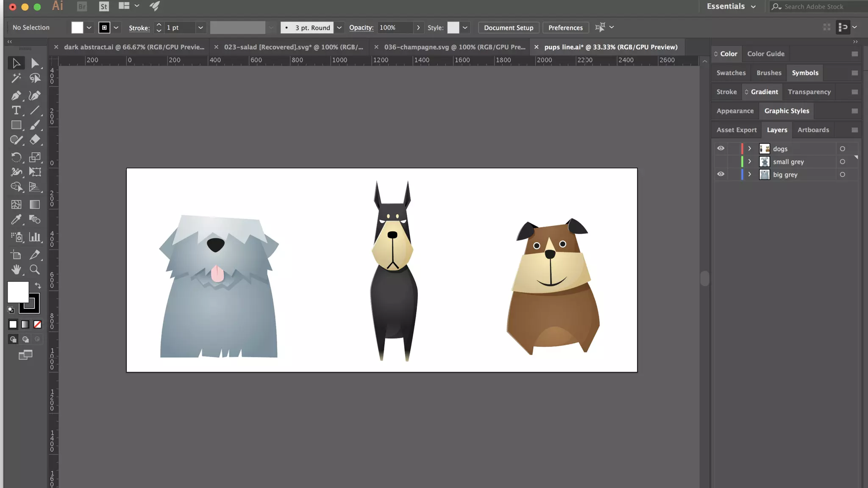Pick the Eyedropper tool
Viewport: 868px width, 488px height.
point(16,219)
